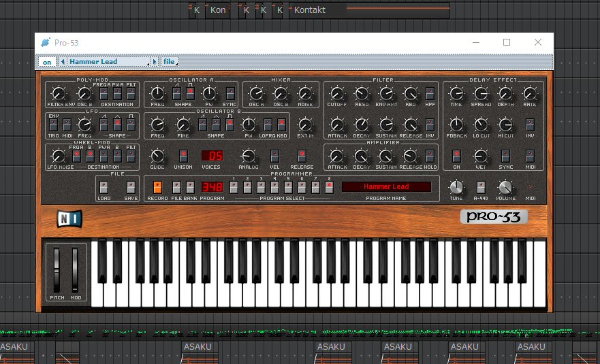Image resolution: width=600 pixels, height=364 pixels.
Task: Click the Pro-53 title bar plugin icon
Action: coord(46,42)
